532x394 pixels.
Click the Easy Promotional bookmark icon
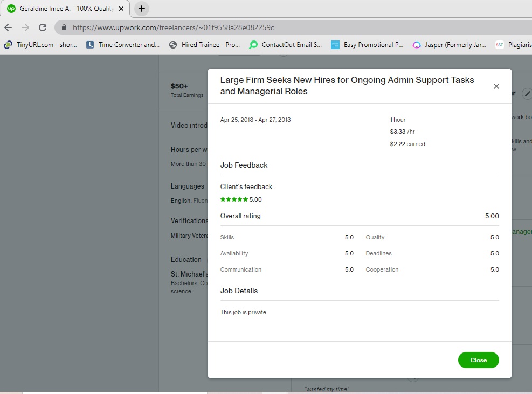(335, 44)
